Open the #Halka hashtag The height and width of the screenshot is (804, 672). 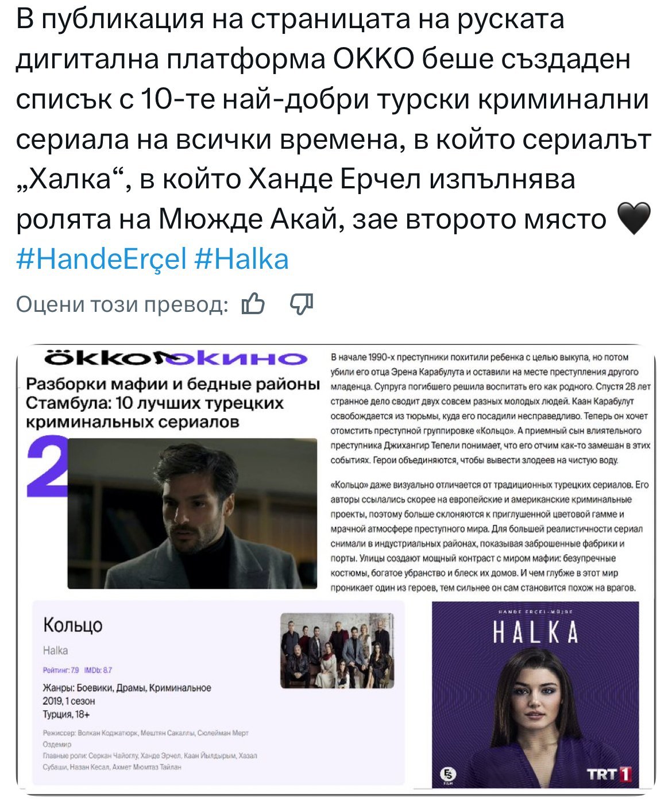242,259
